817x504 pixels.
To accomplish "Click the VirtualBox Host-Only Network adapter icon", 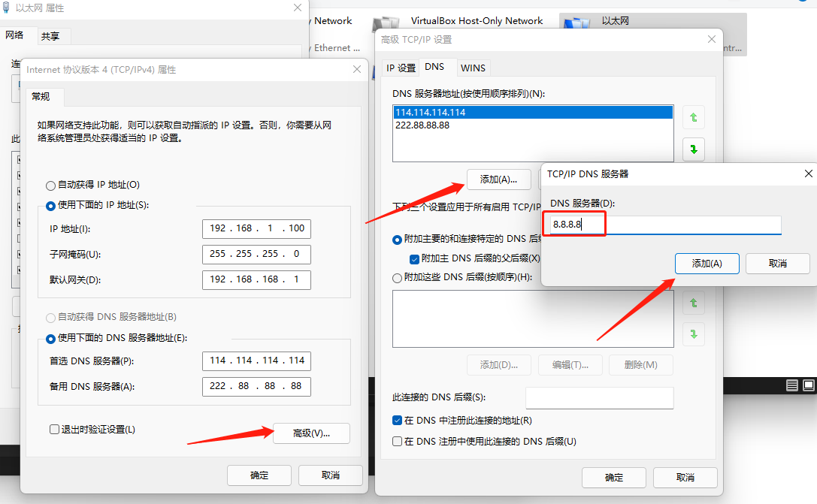I will (385, 23).
